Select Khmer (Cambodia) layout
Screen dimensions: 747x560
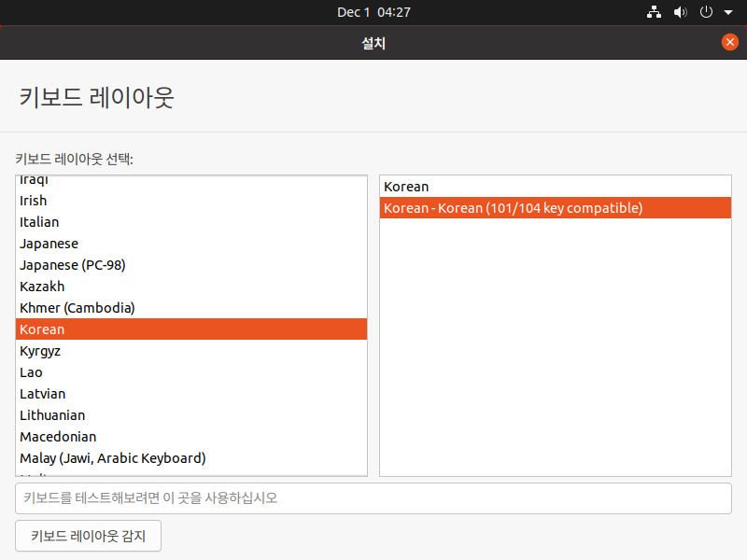[x=191, y=308]
